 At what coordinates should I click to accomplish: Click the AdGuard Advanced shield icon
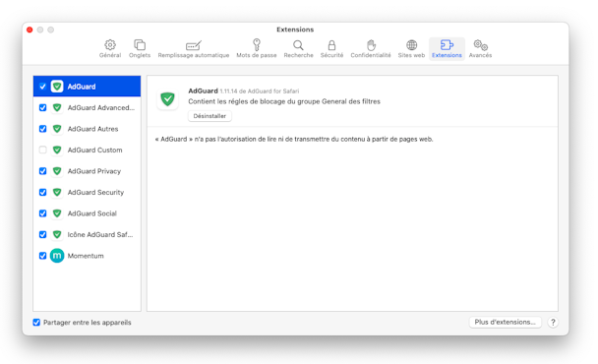click(57, 107)
